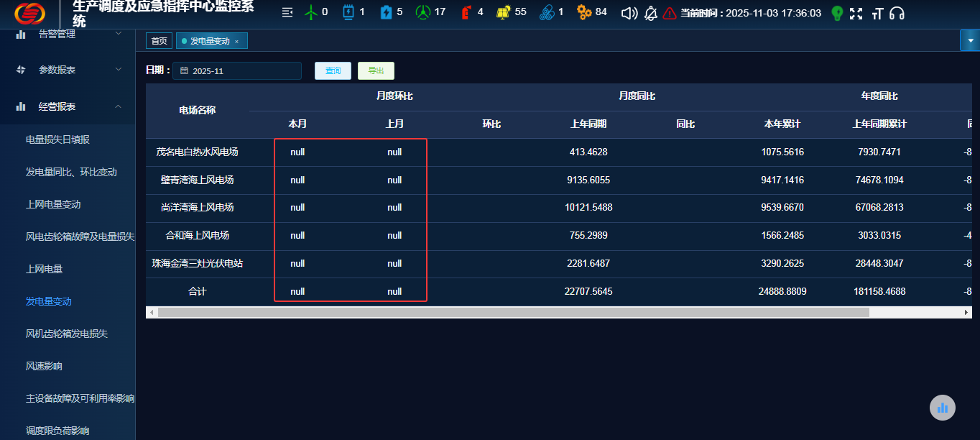The width and height of the screenshot is (980, 440).
Task: Enter fullscreen with the expand icon
Action: pos(856,13)
